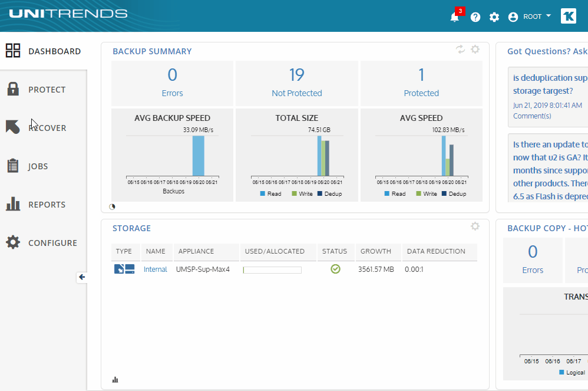Click the STATUS column header
The height and width of the screenshot is (391, 588).
click(x=335, y=251)
